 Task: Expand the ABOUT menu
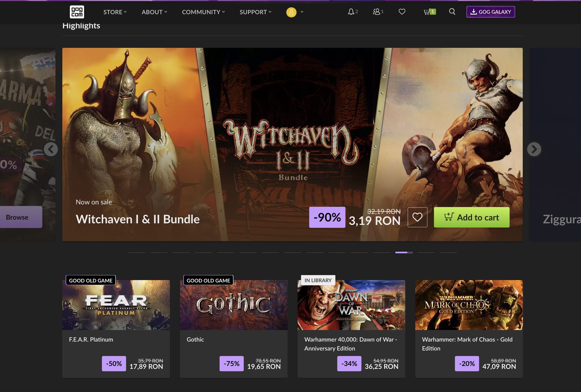[154, 12]
